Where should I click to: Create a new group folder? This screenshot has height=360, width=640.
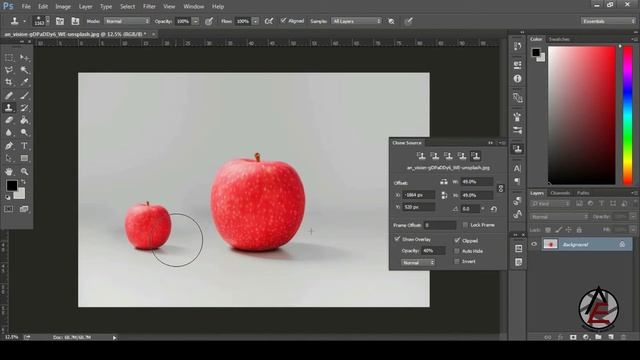(598, 337)
